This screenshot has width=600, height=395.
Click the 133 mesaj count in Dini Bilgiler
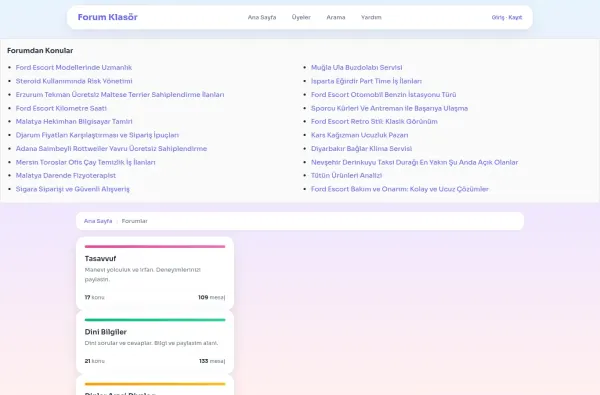click(x=212, y=361)
